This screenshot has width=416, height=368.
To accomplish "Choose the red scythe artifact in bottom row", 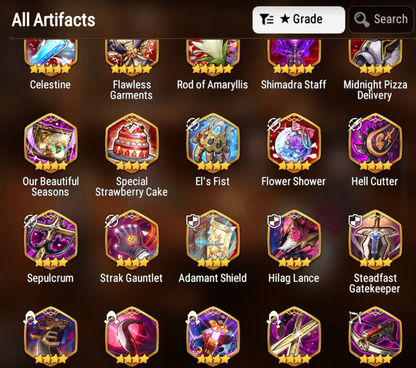I will pos(132,337).
